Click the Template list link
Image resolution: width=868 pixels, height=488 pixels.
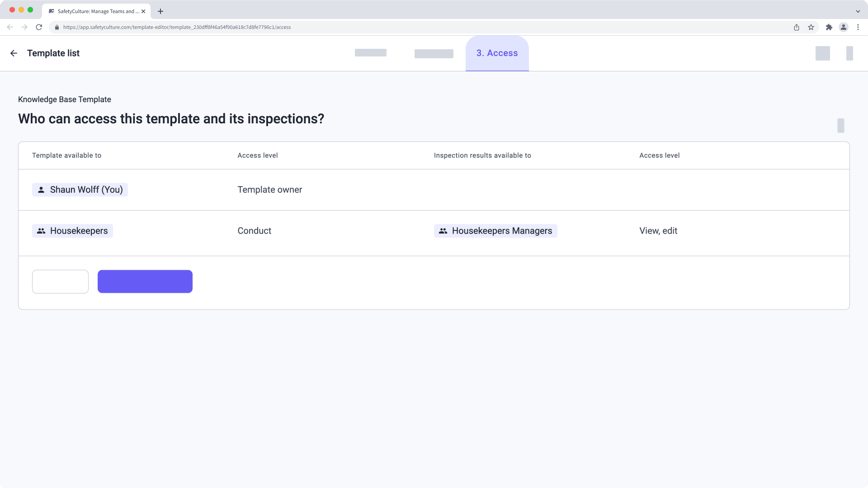[53, 53]
